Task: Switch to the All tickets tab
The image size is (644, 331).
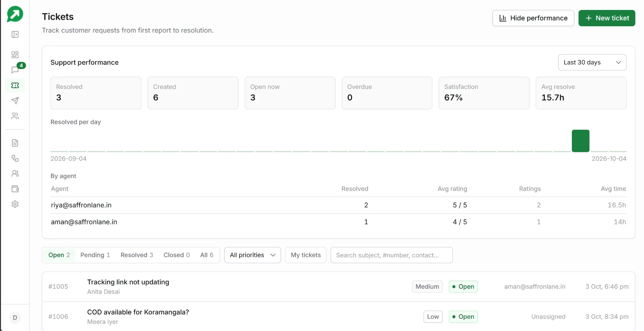Action: coord(207,255)
